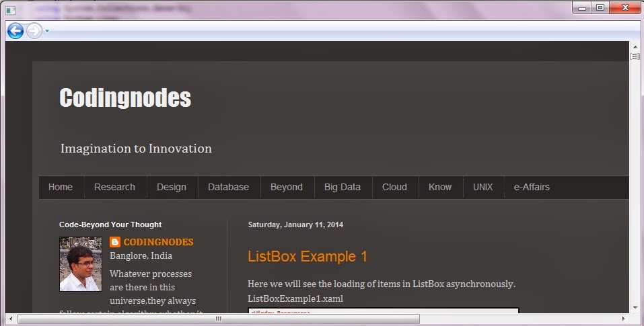The width and height of the screenshot is (644, 326).
Task: Close the window with red X
Action: tap(625, 8)
